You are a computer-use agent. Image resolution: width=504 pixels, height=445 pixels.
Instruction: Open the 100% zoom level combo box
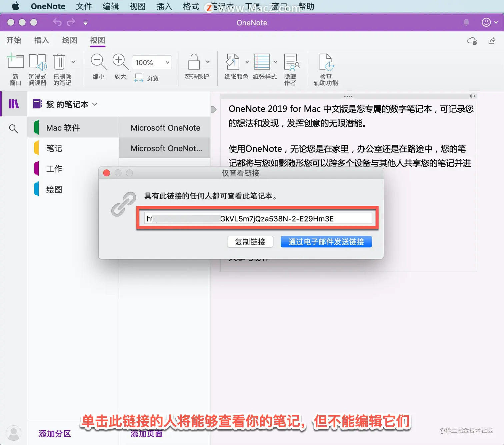coord(152,62)
